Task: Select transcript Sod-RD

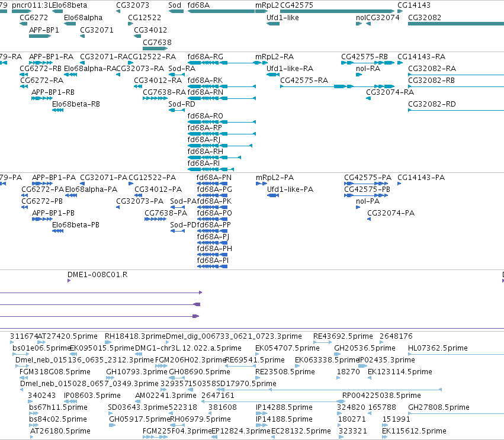Action: pyautogui.click(x=182, y=104)
